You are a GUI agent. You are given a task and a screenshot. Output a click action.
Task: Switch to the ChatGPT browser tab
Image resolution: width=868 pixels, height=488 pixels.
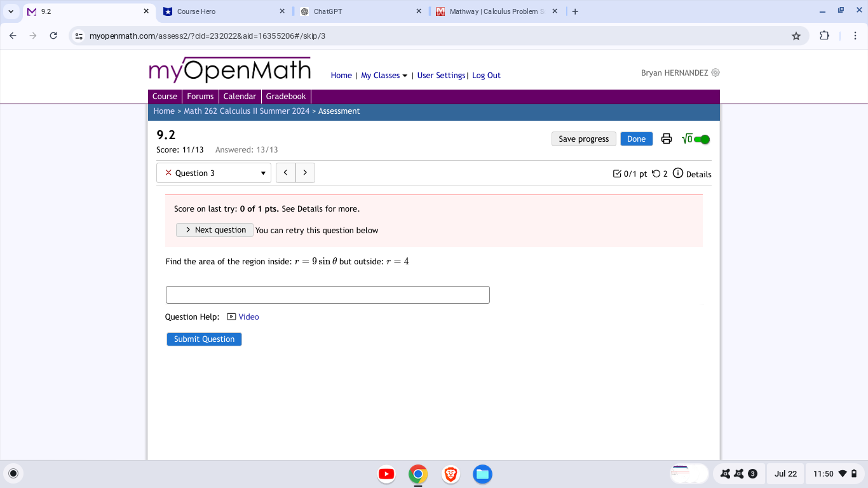tap(359, 11)
